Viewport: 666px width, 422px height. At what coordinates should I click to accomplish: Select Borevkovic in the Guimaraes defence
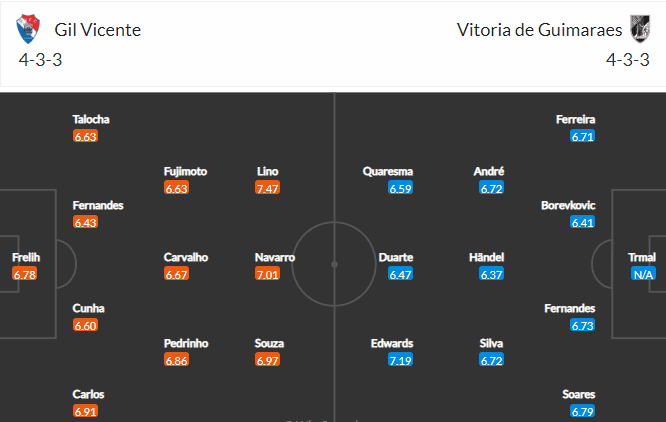pos(568,205)
